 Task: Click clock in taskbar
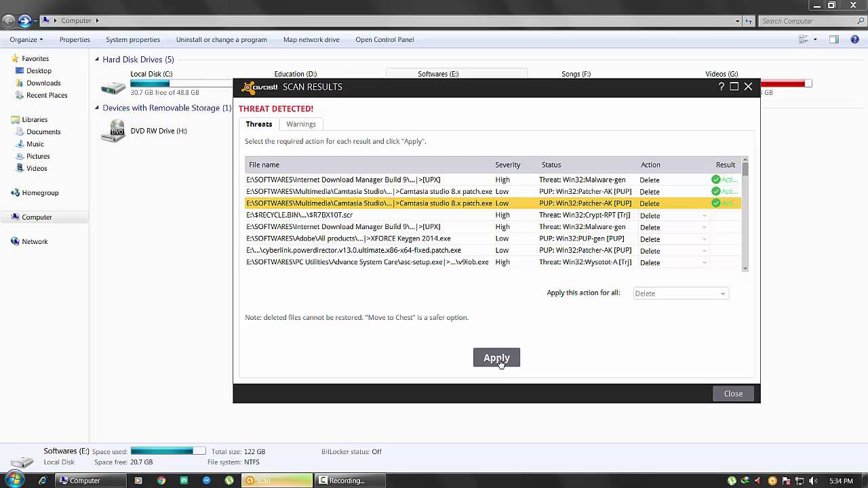[841, 481]
